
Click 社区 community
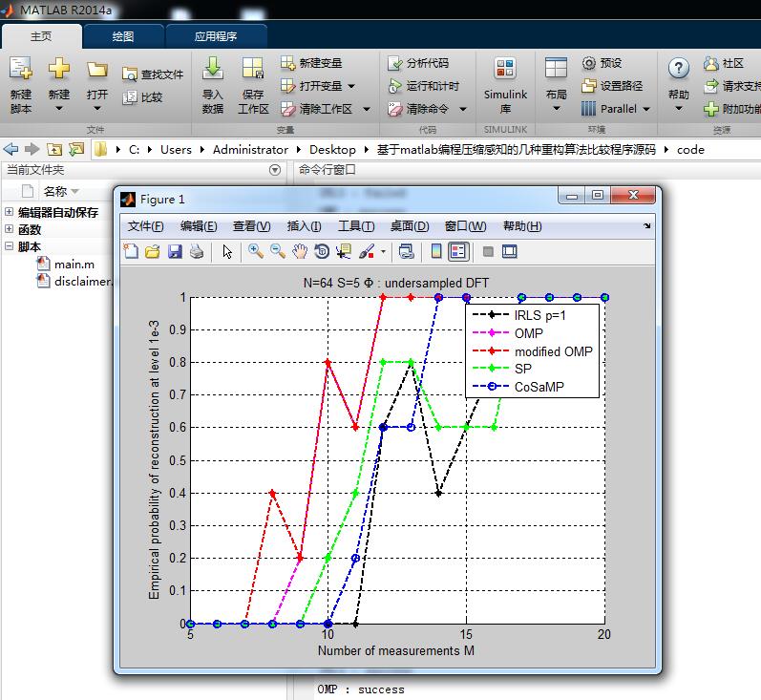[x=724, y=63]
